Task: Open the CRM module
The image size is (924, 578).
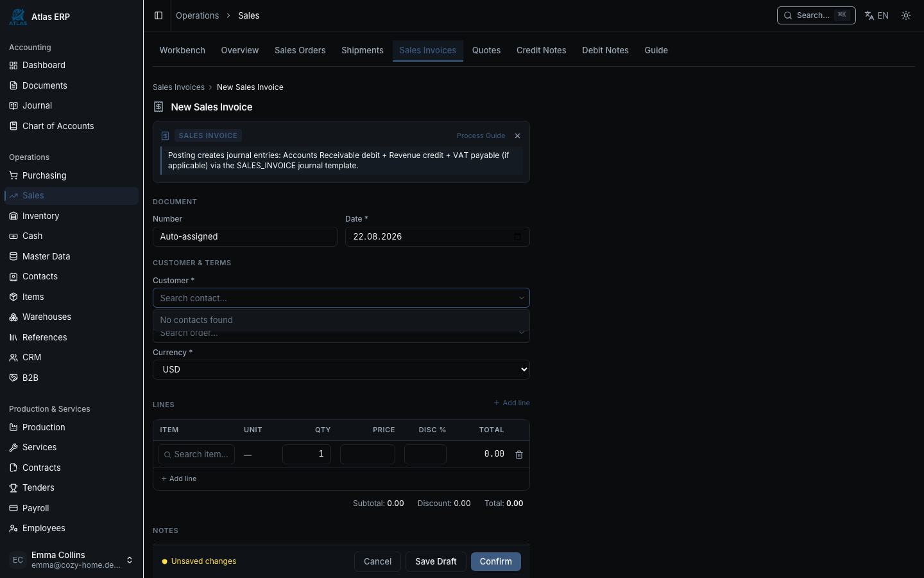Action: (x=71, y=357)
